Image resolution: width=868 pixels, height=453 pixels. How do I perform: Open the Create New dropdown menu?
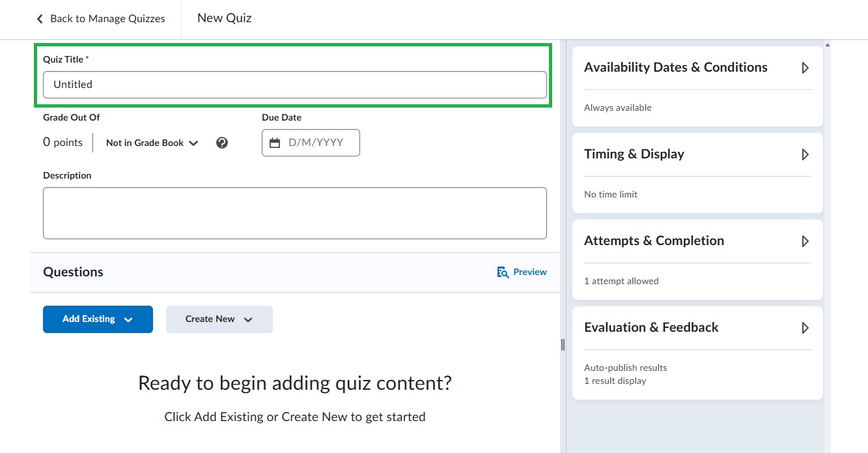tap(219, 319)
